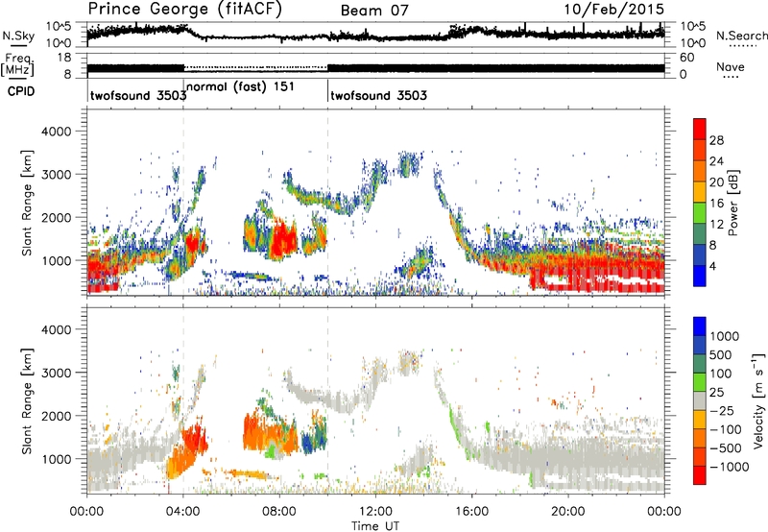
Task: Pick the blue bottom segment of Power color bar
Action: click(x=700, y=276)
